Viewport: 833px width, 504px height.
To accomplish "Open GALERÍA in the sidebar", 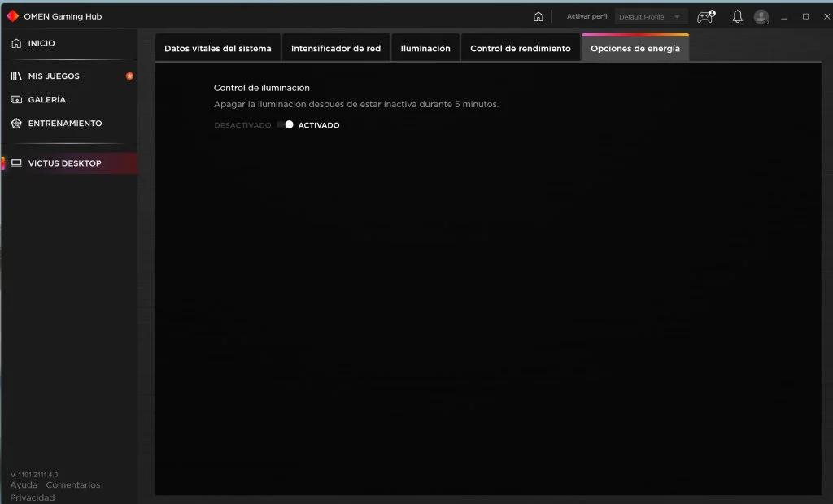I will click(69, 99).
